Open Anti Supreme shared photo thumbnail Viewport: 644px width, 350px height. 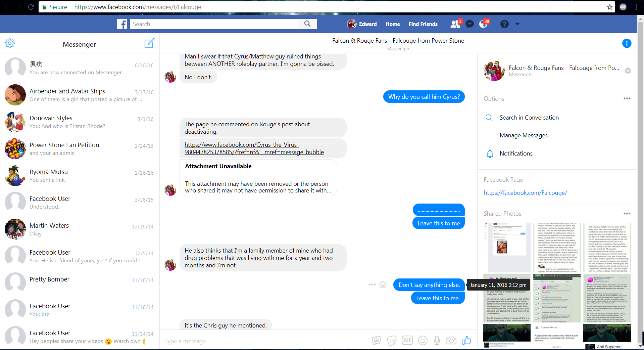pyautogui.click(x=607, y=337)
